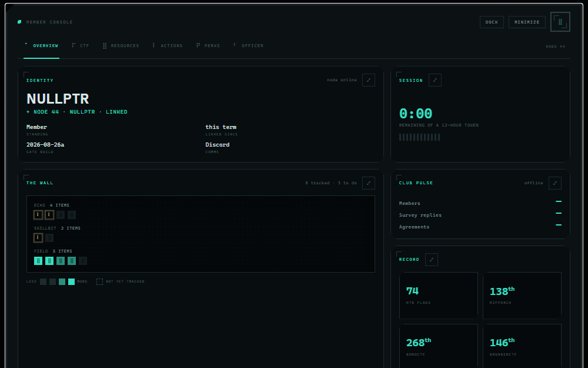Image resolution: width=588 pixels, height=368 pixels.
Task: Click the Member Console leaf icon
Action: point(19,22)
